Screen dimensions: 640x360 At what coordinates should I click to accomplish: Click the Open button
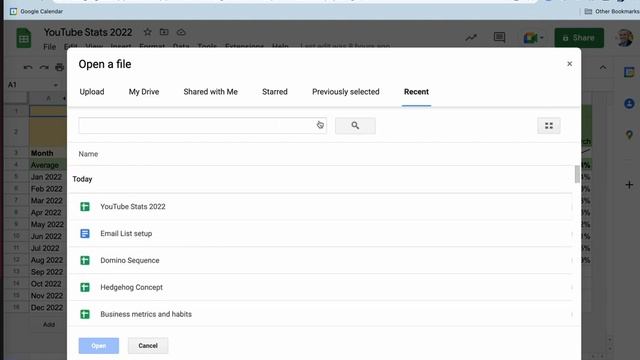click(99, 346)
